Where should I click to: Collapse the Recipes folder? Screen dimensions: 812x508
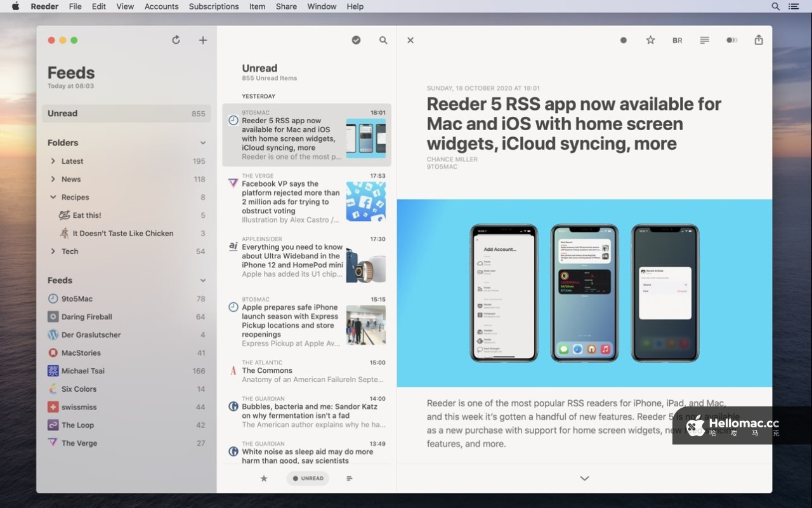(x=53, y=197)
